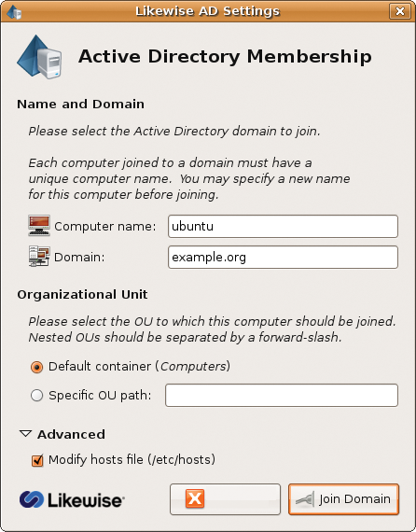Click the Likewise AD Settings title bar text
Screen dimensions: 416x532
coord(207,11)
